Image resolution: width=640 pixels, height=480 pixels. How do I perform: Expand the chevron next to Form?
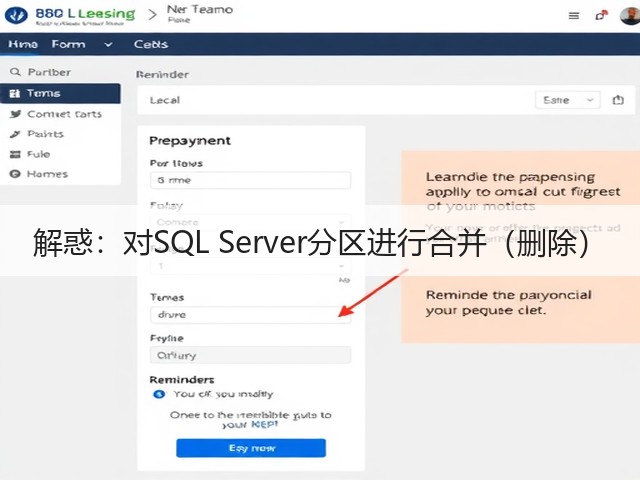pyautogui.click(x=108, y=44)
